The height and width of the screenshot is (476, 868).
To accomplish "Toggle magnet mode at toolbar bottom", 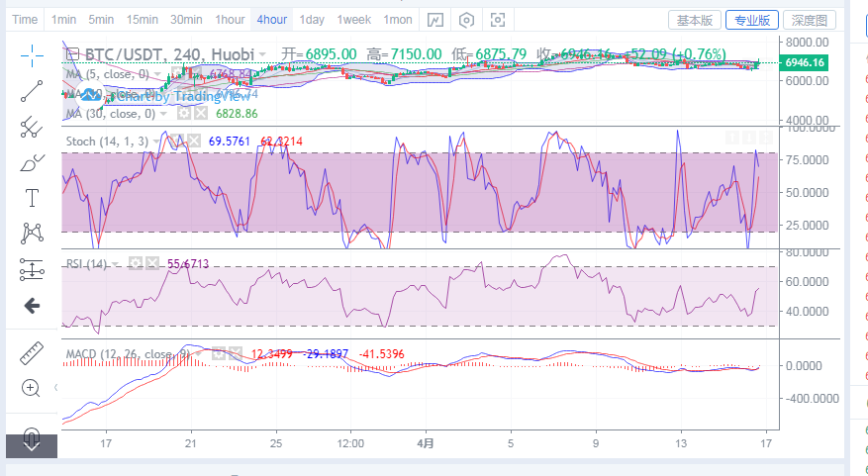I will [x=32, y=438].
